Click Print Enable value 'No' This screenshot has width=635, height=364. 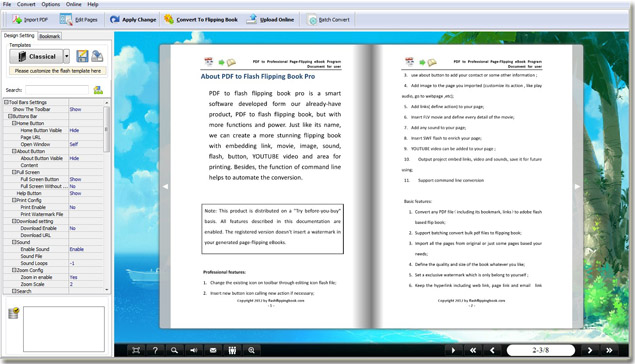tap(72, 207)
